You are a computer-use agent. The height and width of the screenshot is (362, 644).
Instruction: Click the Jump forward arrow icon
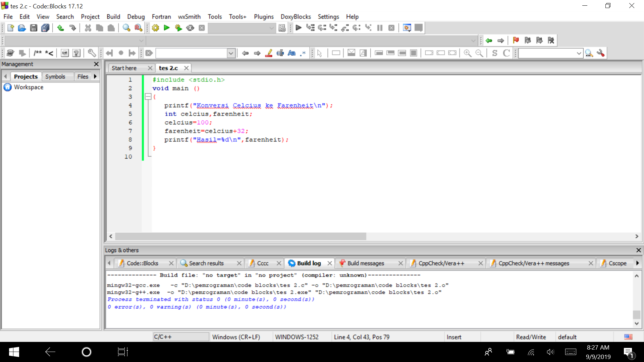coord(500,41)
